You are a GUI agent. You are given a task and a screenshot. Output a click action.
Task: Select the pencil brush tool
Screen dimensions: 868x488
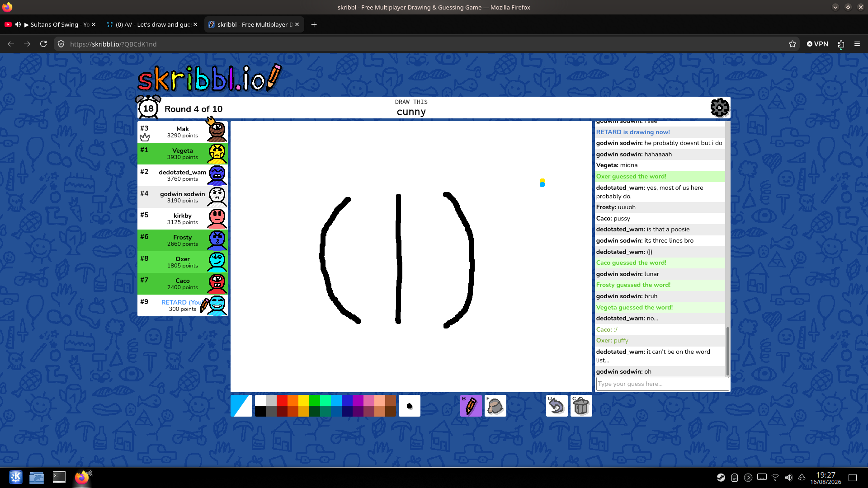coord(471,406)
